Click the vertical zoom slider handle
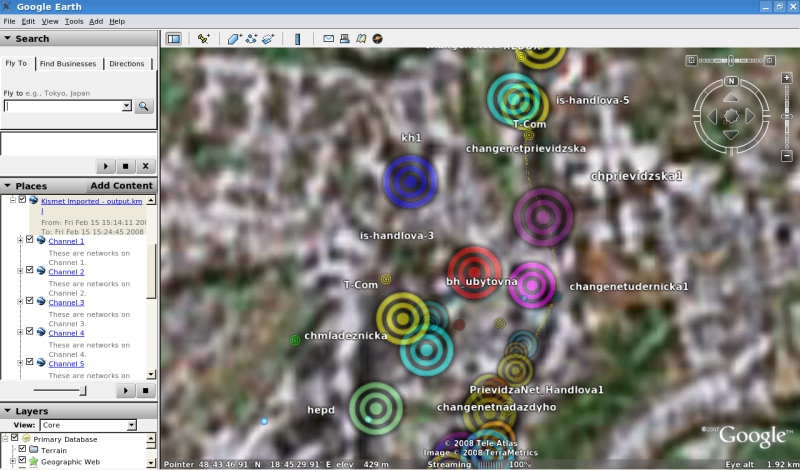This screenshot has width=800, height=470. point(787,116)
